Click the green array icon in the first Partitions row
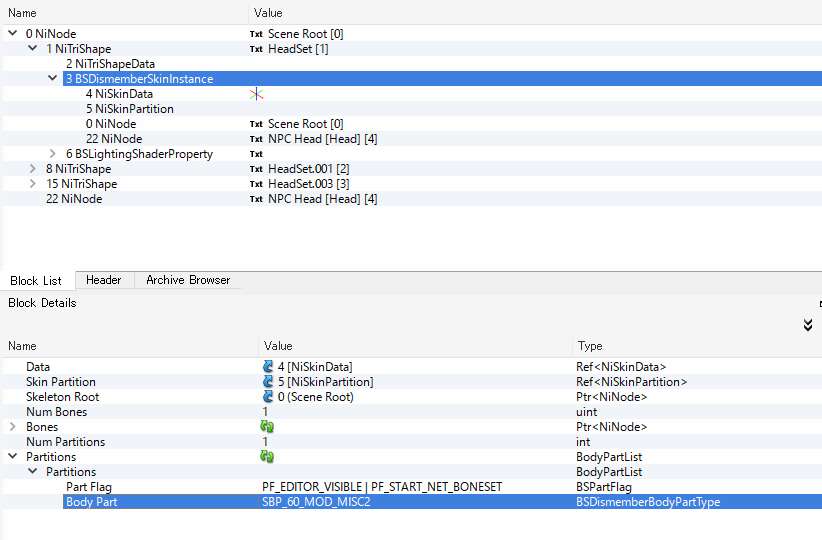 268,457
